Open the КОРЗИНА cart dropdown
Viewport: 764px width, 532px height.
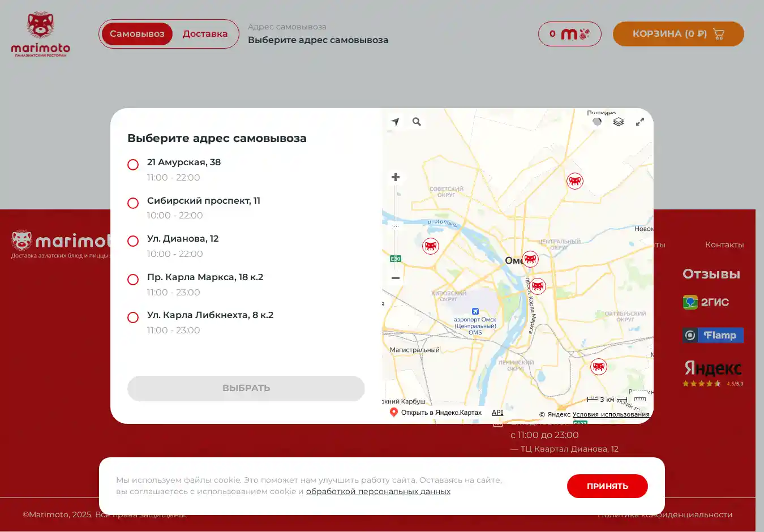678,34
